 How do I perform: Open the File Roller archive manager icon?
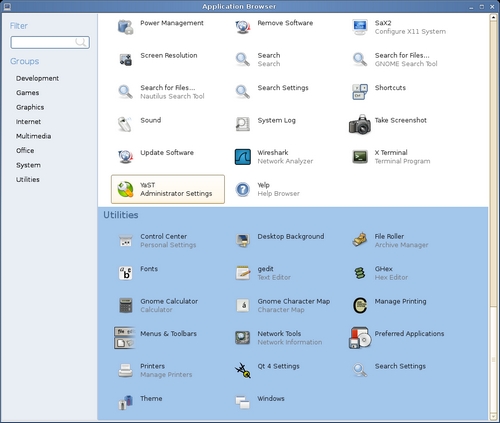coord(360,240)
